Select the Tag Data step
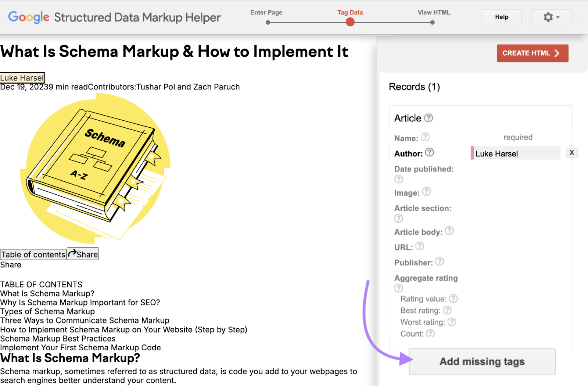Screen dimensions: 588x386 pyautogui.click(x=350, y=13)
